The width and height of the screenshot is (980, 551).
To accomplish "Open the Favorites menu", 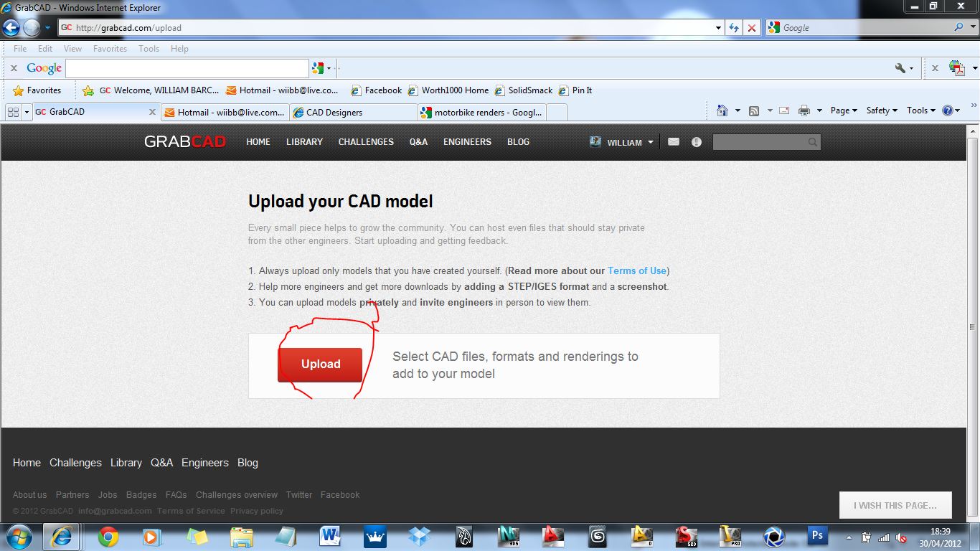I will coord(110,49).
